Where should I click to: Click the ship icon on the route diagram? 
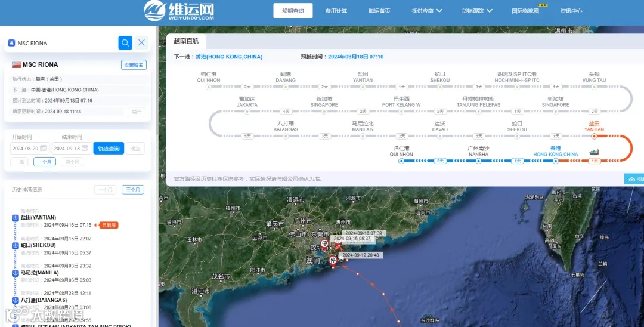pyautogui.click(x=595, y=152)
